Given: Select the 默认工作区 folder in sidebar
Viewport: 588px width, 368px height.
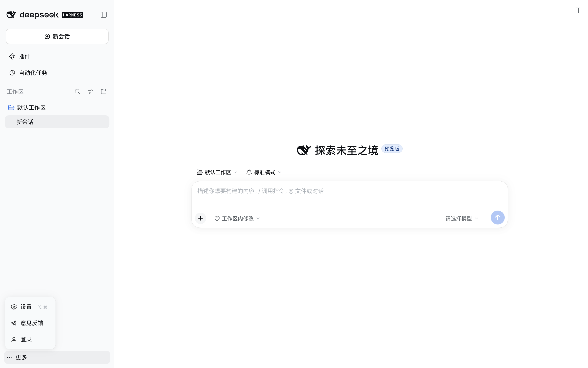Looking at the screenshot, I should click(x=57, y=108).
